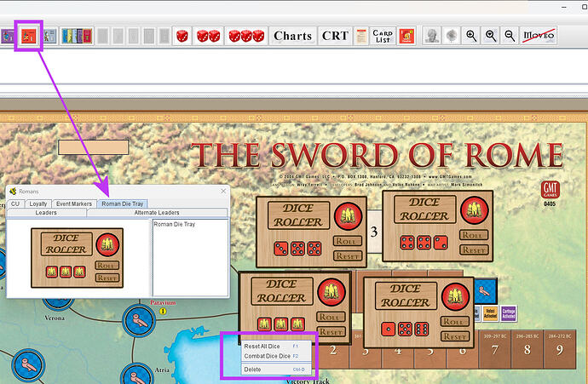Open the Leaders tab
The height and width of the screenshot is (384, 588).
pos(46,212)
